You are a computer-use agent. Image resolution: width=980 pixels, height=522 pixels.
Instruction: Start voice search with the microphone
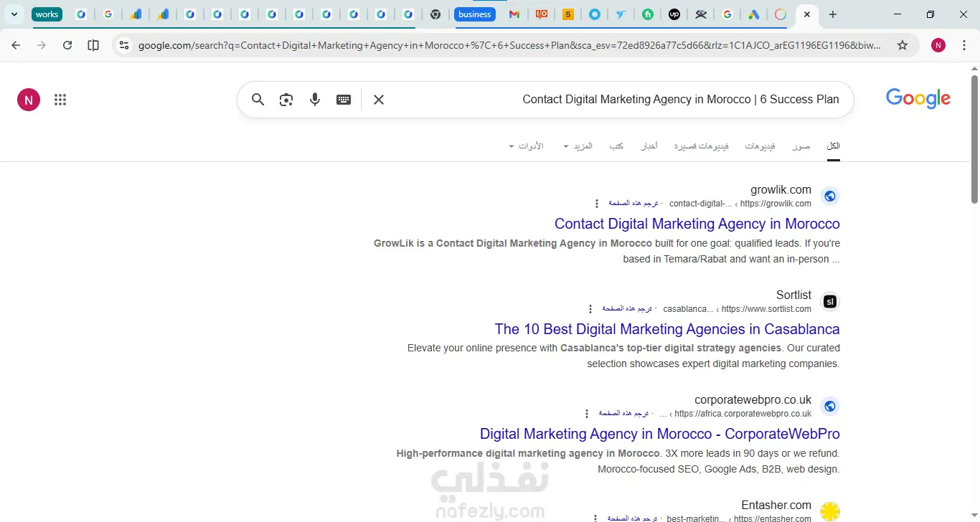coord(315,100)
